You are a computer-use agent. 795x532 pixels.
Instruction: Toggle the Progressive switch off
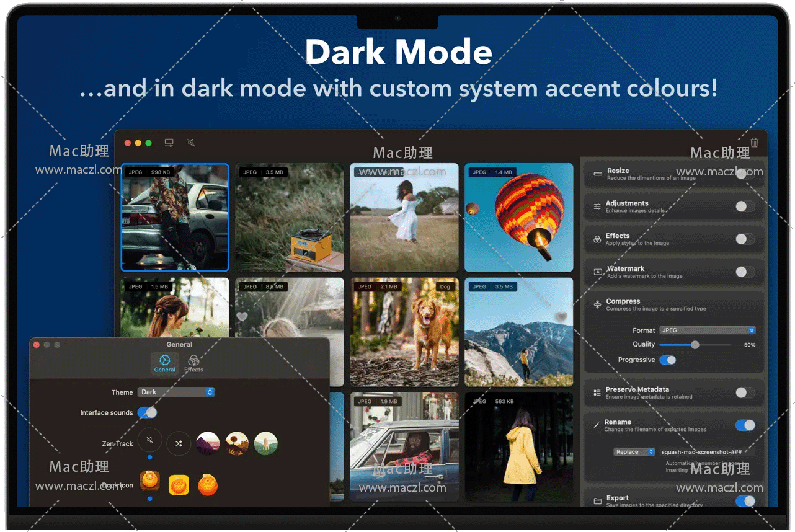(667, 360)
